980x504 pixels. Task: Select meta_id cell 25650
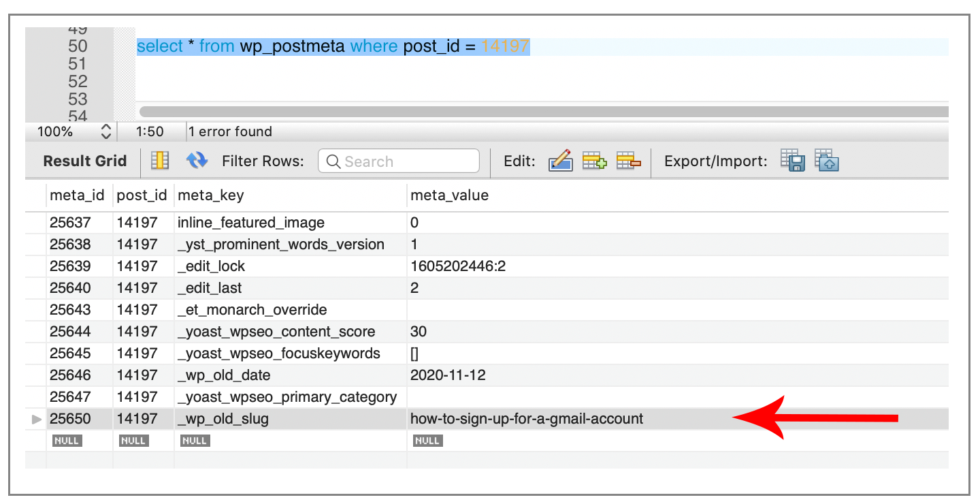79,419
